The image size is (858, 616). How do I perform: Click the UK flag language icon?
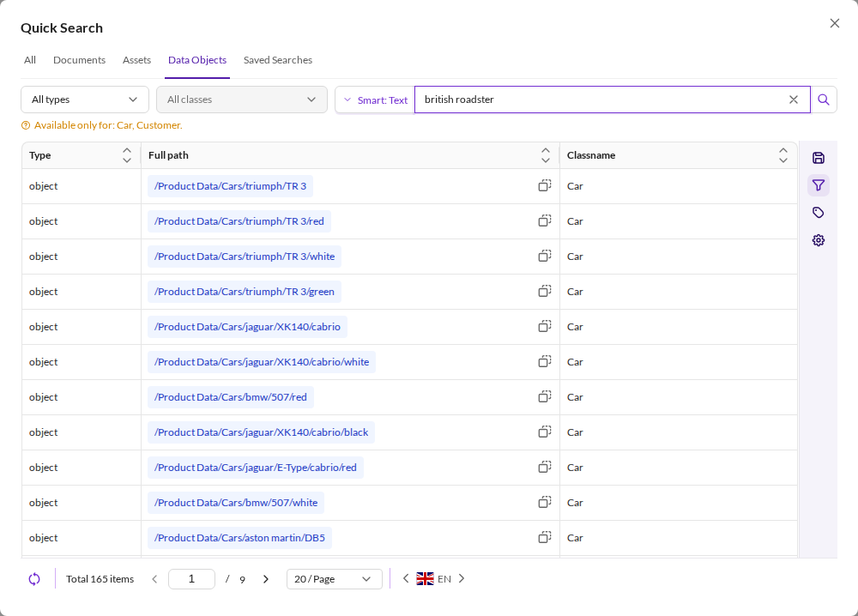425,578
